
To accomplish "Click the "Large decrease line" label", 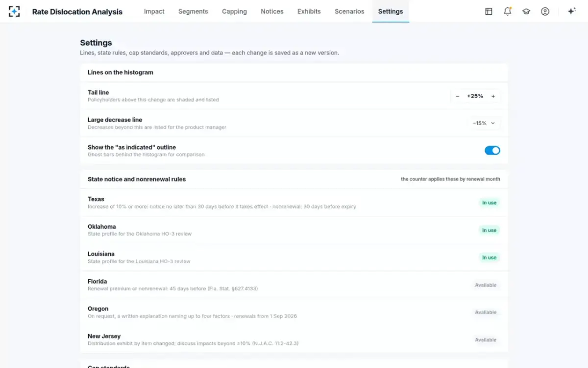I will pyautogui.click(x=115, y=120).
